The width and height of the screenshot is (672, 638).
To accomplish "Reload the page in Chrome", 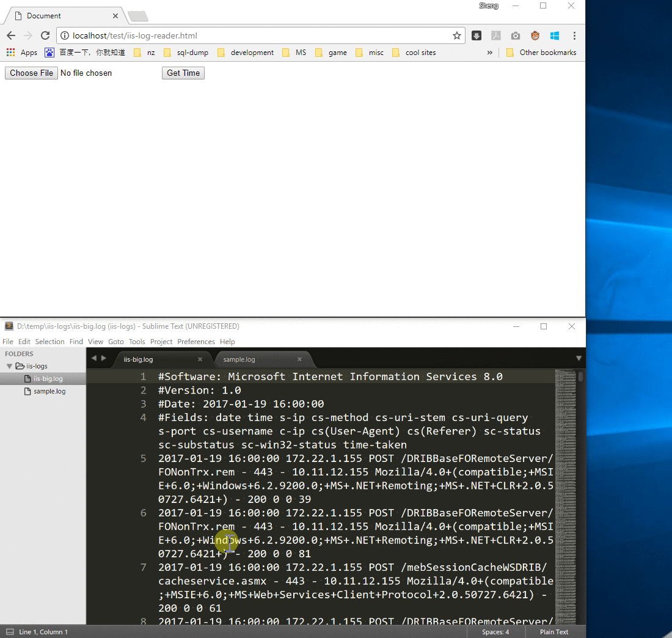I will [45, 35].
